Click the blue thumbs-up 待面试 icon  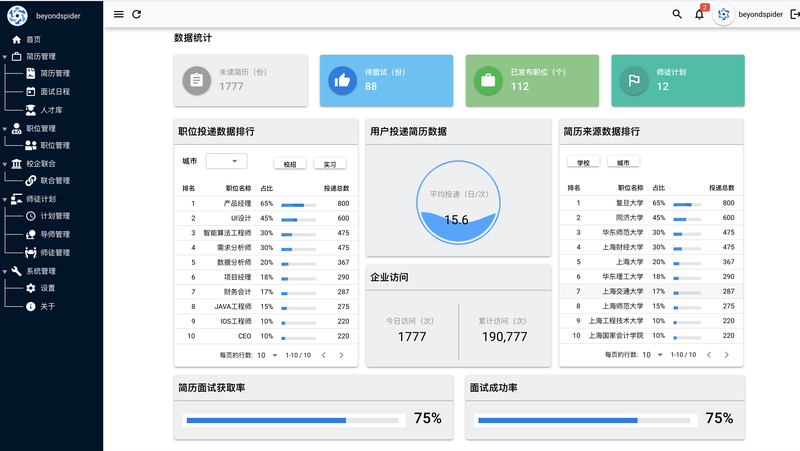(x=342, y=79)
